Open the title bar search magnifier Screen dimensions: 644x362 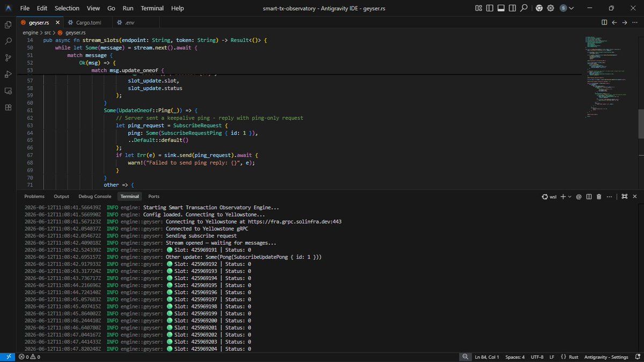click(524, 8)
